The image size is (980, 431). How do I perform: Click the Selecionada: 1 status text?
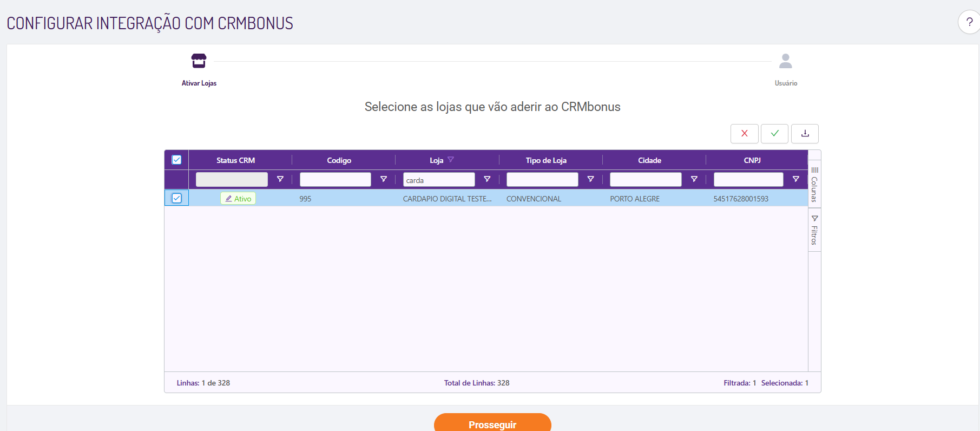(x=785, y=383)
